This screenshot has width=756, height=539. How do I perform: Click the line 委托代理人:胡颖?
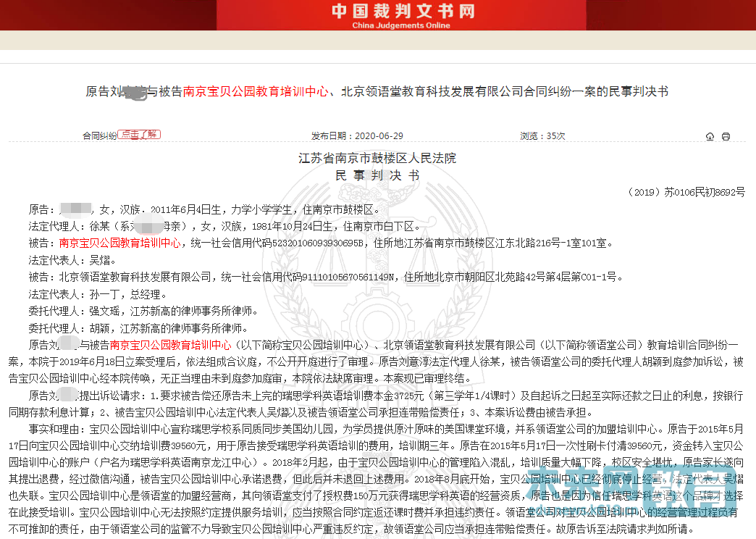pyautogui.click(x=138, y=328)
